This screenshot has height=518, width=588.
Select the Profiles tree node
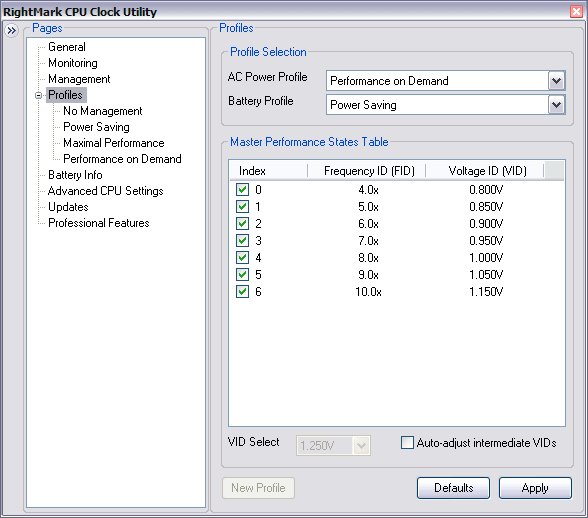pyautogui.click(x=66, y=95)
